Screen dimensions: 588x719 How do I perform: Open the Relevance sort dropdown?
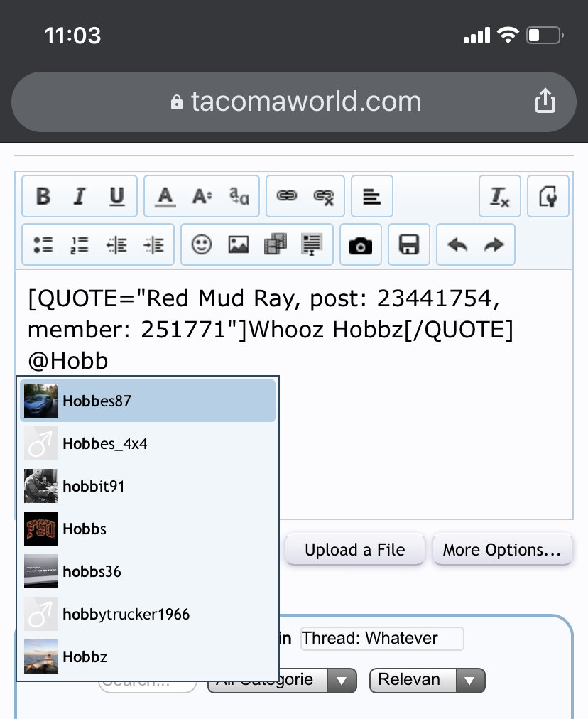tap(427, 680)
